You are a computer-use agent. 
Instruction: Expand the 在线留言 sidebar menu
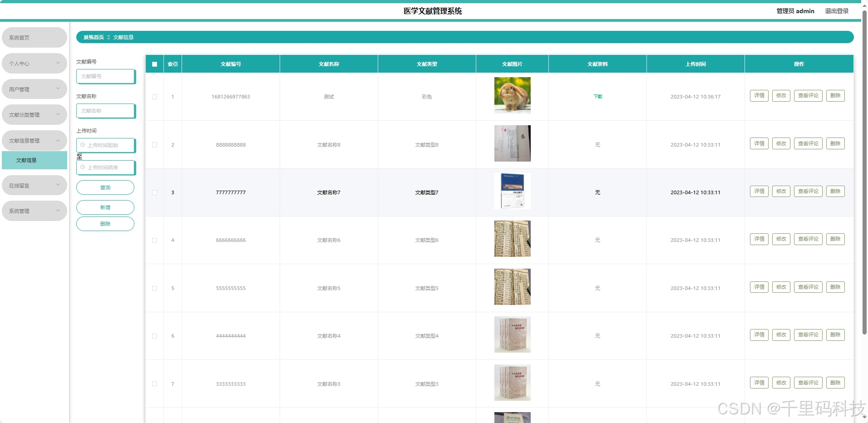coord(35,185)
